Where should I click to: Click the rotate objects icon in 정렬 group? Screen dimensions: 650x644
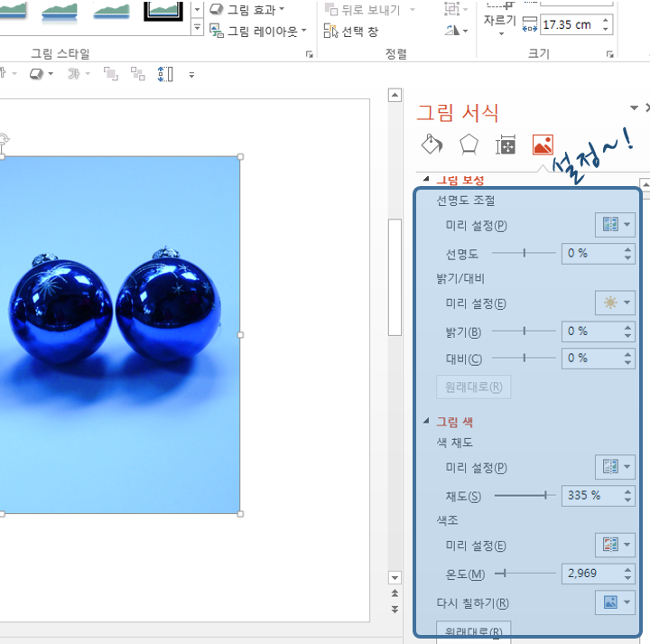(452, 31)
